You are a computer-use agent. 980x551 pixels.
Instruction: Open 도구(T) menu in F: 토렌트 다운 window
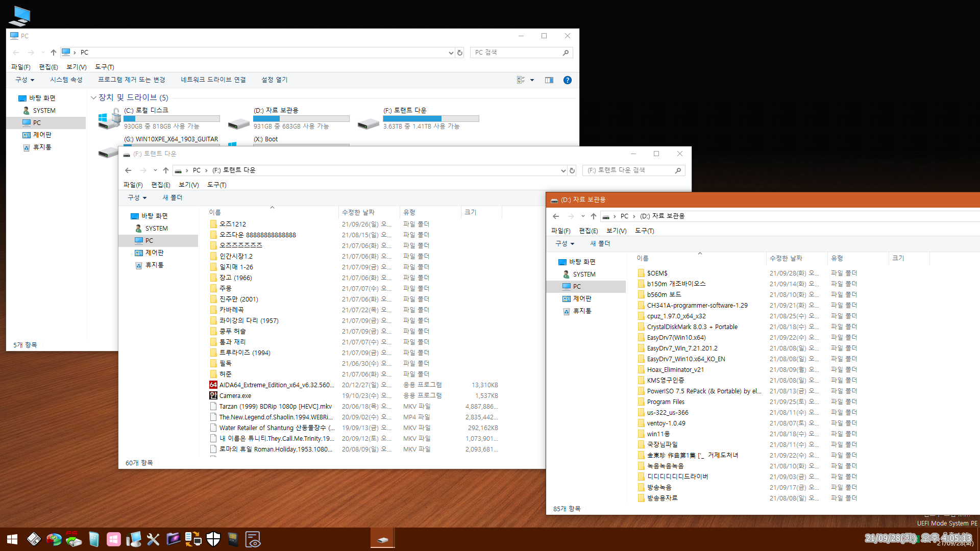coord(217,185)
